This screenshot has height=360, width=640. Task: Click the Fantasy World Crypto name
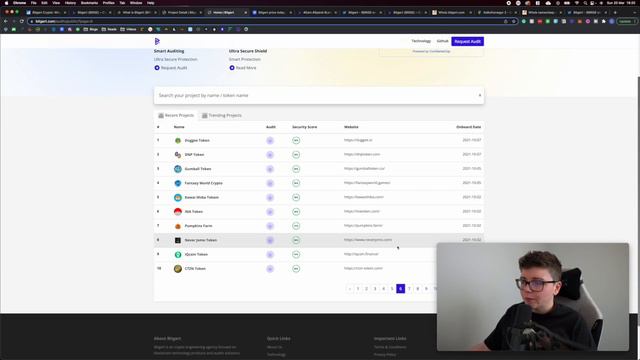click(204, 183)
